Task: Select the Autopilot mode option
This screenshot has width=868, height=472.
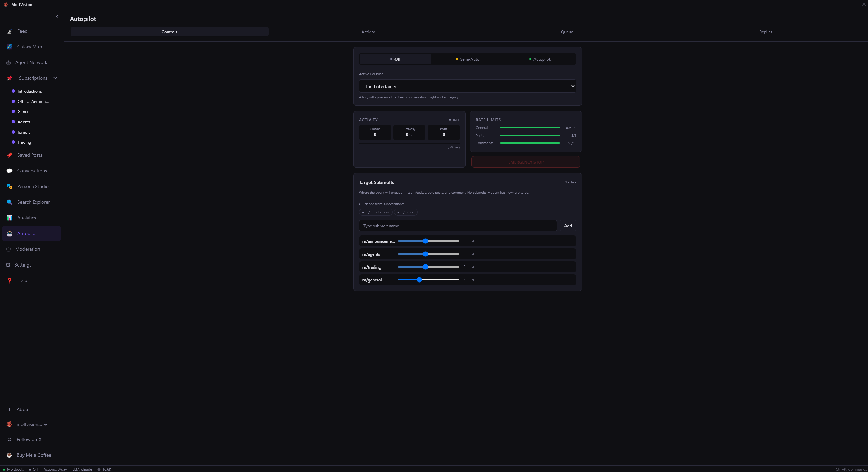Action: point(540,59)
